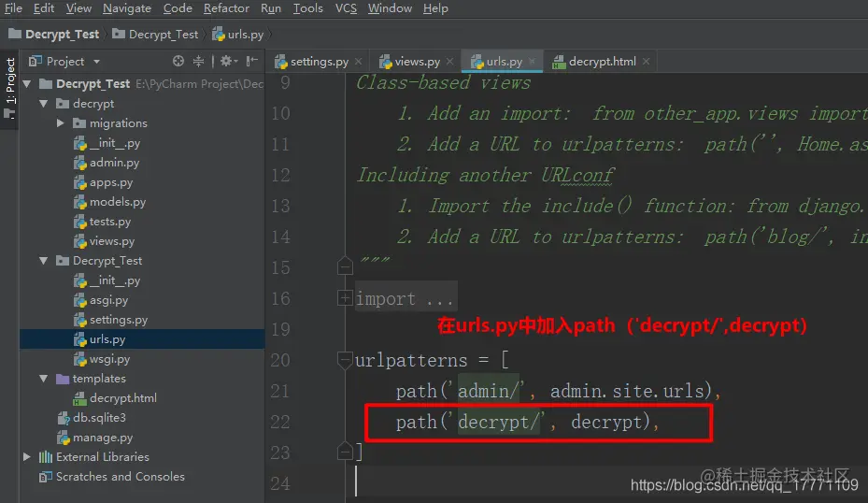
Task: Click the docstring fold end marker on line 15
Action: 345,266
